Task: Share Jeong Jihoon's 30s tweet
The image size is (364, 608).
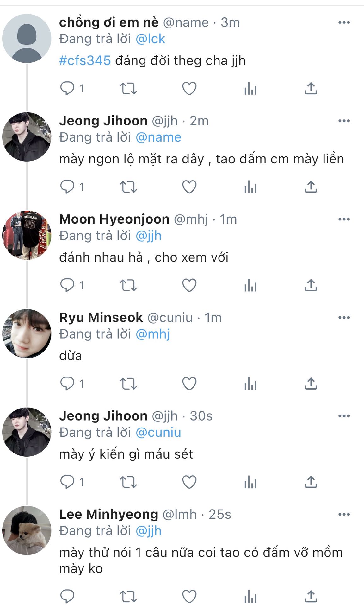Action: [311, 482]
